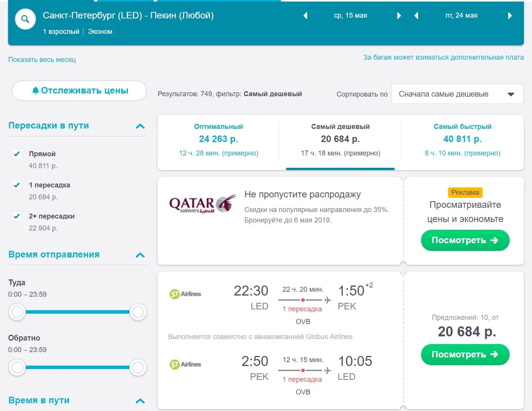Go to previous departure date arrow
This screenshot has height=411, width=532.
tap(305, 16)
